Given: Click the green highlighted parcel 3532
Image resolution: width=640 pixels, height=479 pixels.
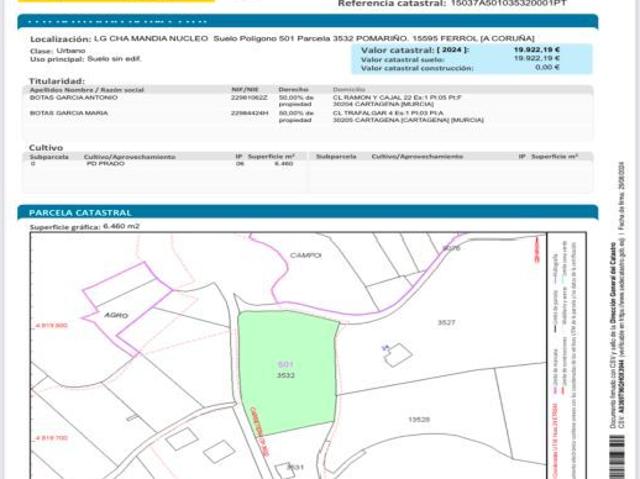Looking at the screenshot, I should [285, 370].
